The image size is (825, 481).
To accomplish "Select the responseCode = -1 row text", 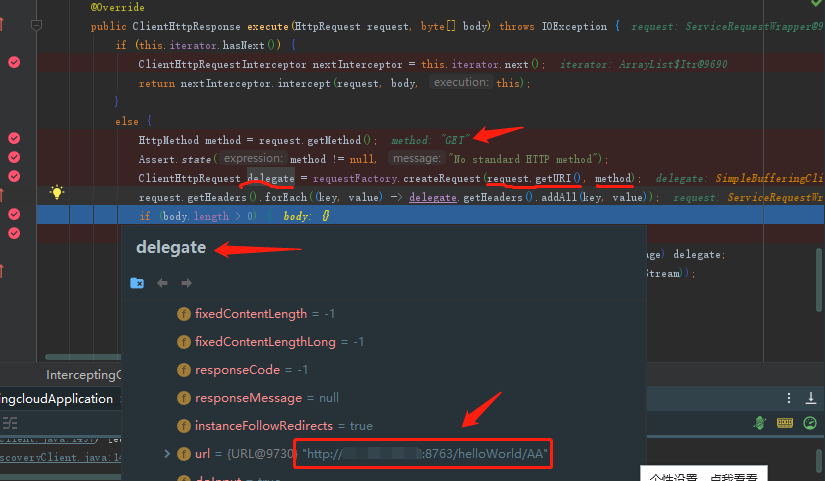I will (251, 369).
